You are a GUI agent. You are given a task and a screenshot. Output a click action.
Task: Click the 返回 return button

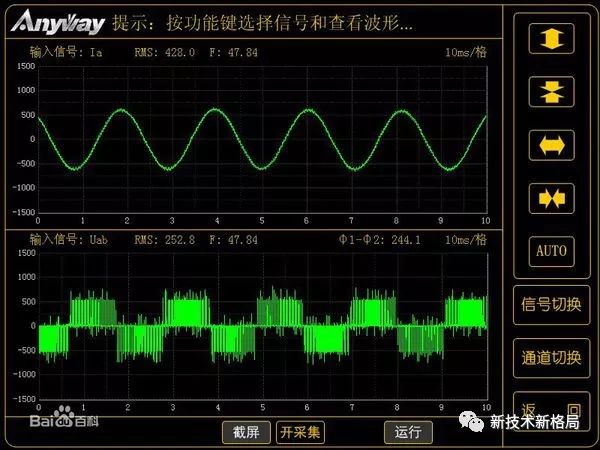[551, 411]
